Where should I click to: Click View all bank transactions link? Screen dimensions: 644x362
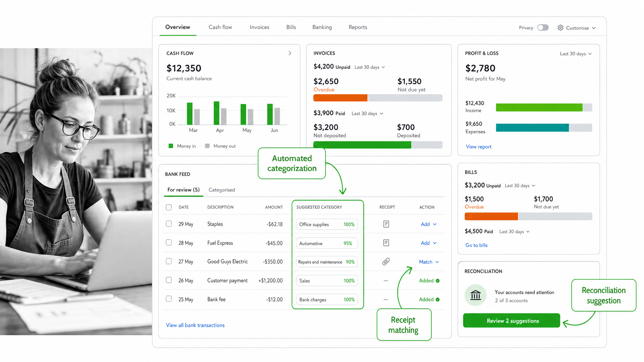(x=195, y=325)
